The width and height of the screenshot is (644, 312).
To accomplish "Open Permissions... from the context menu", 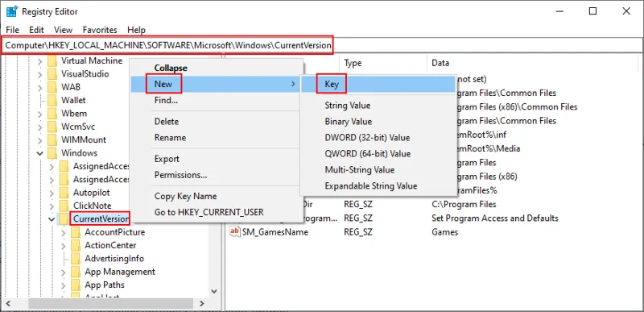I will click(217, 175).
